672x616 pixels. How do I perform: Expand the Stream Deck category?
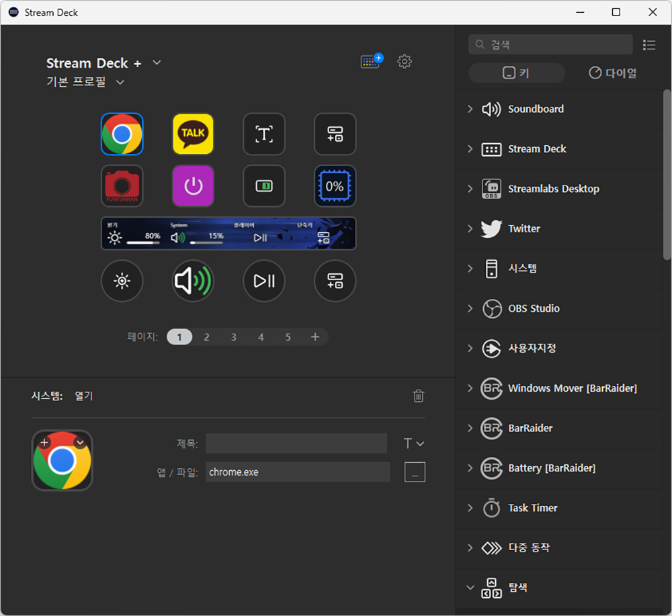click(470, 149)
